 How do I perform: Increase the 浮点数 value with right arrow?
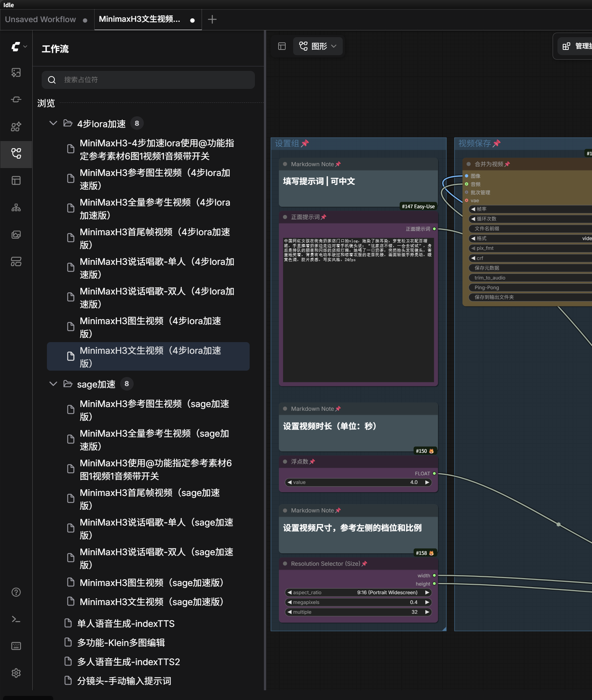pyautogui.click(x=427, y=482)
